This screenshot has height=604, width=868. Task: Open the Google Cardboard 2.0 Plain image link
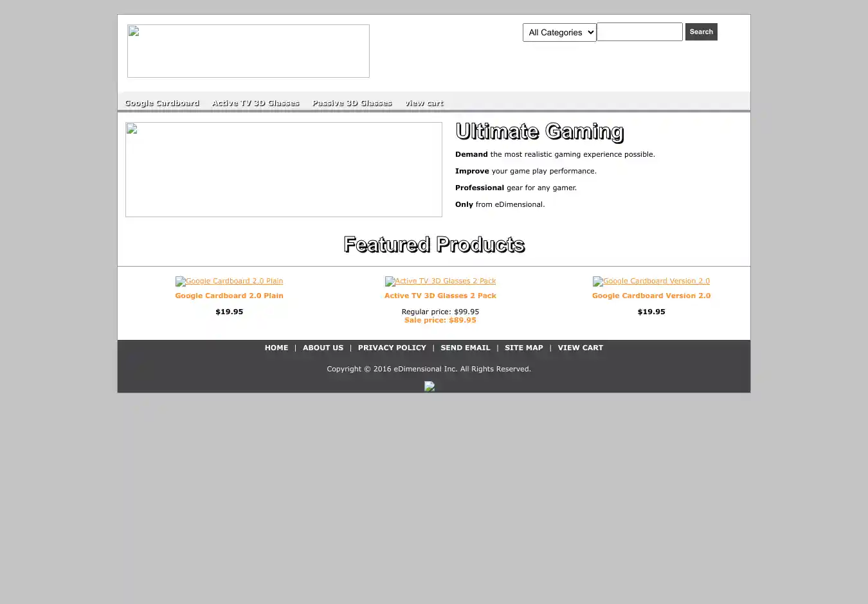pyautogui.click(x=229, y=281)
